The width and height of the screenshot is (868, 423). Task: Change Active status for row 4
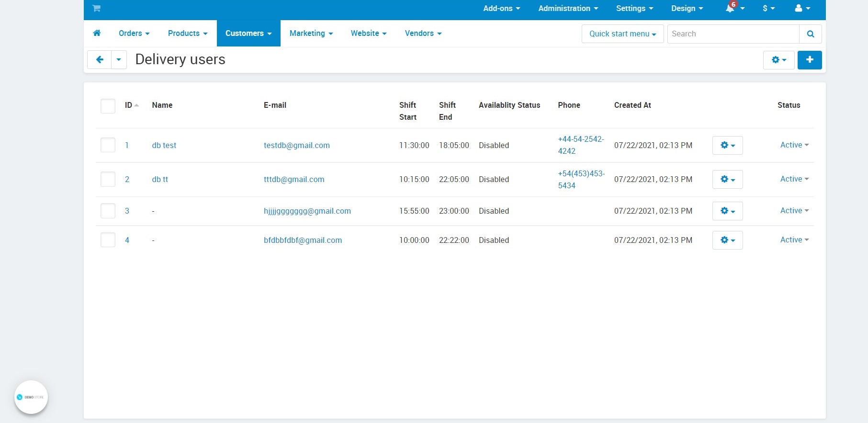(x=794, y=240)
